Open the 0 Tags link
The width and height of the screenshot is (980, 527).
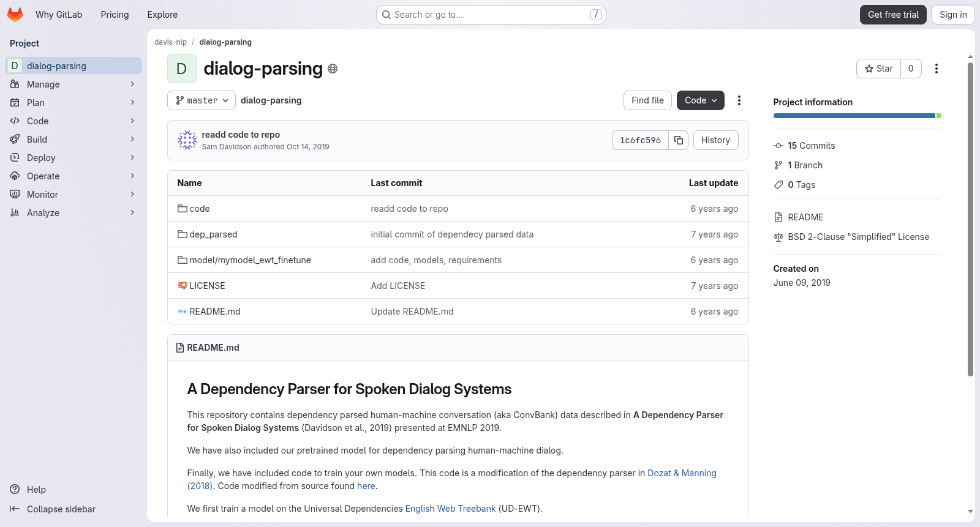click(801, 185)
